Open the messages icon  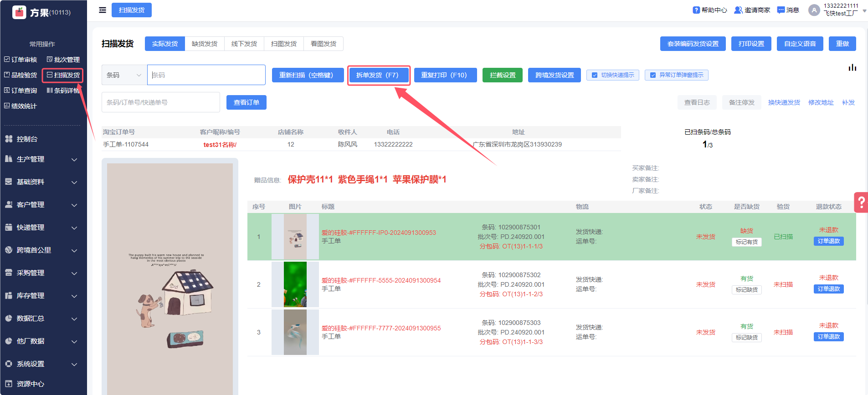(781, 10)
